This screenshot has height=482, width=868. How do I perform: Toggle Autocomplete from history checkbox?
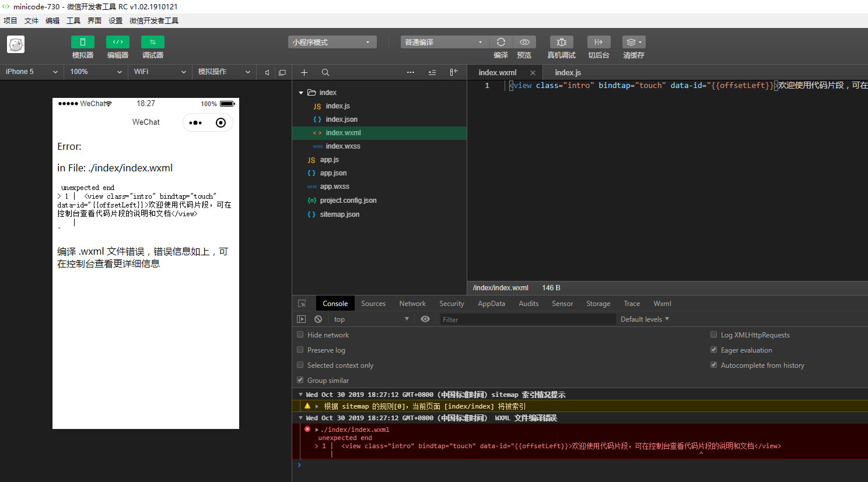pos(713,365)
